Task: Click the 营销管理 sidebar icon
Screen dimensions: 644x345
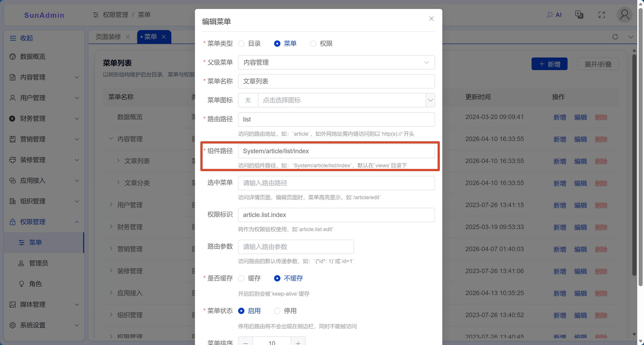Action: coord(13,139)
